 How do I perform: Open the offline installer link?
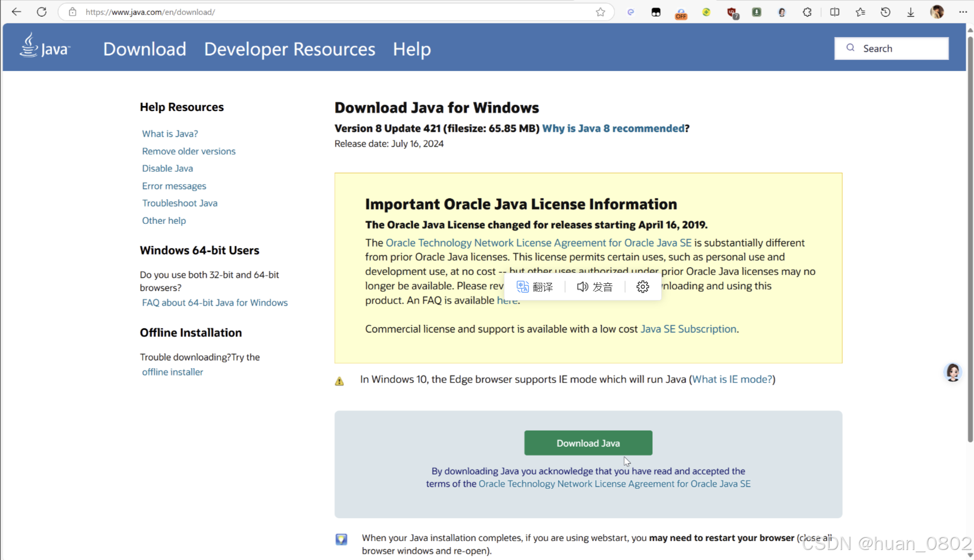click(x=172, y=372)
